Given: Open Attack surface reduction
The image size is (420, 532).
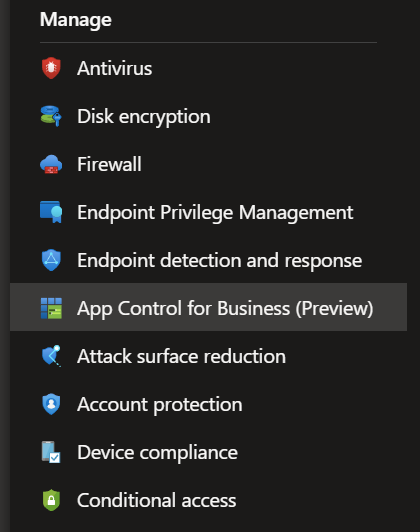Looking at the screenshot, I should pos(182,356).
